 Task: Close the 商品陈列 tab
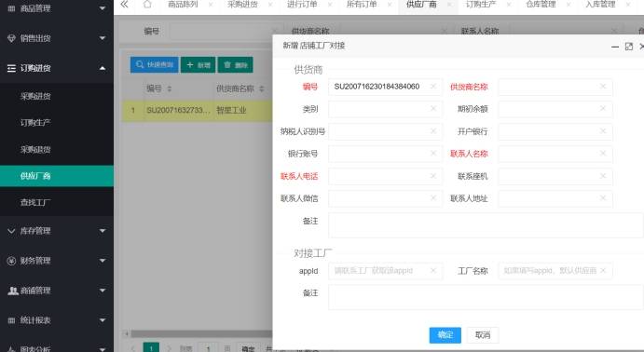pos(211,5)
